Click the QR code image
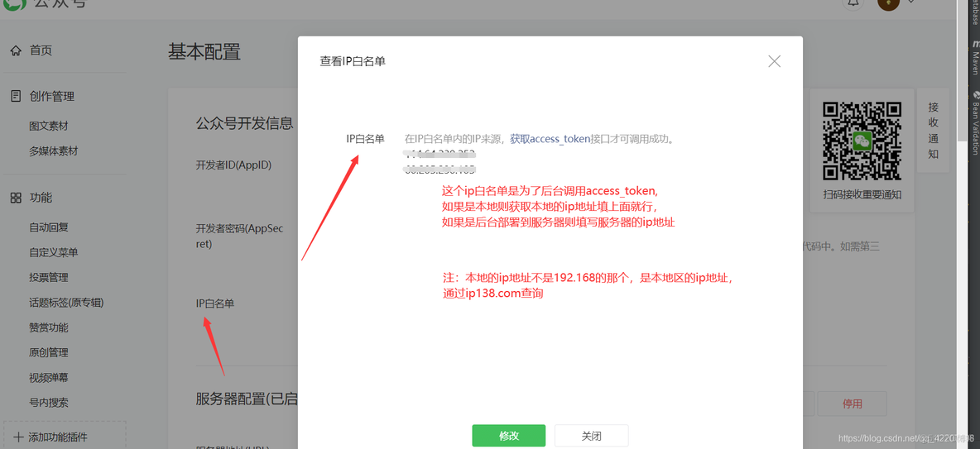Screen dimensions: 980x449 point(862,141)
